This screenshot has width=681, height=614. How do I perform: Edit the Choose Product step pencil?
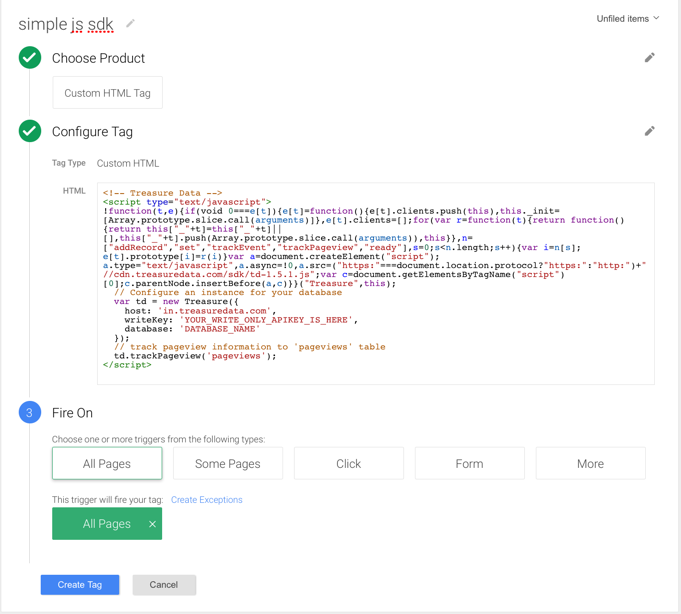point(649,58)
